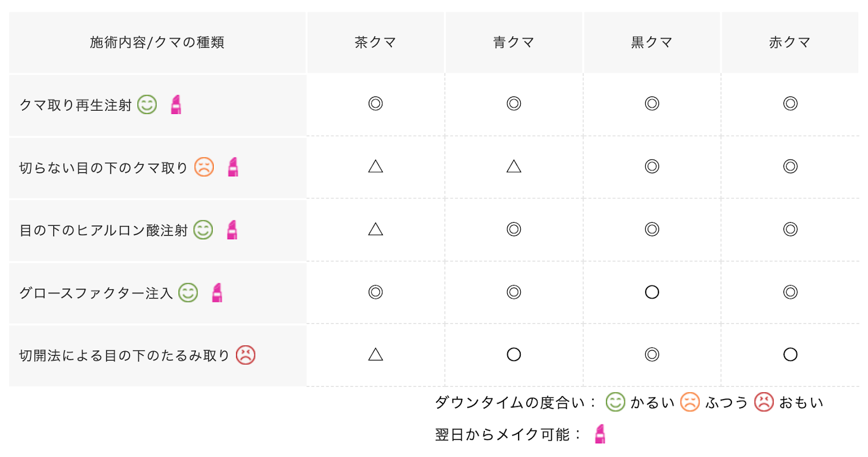Click green smiley next to かるい legend
868x457 pixels.
(x=615, y=402)
